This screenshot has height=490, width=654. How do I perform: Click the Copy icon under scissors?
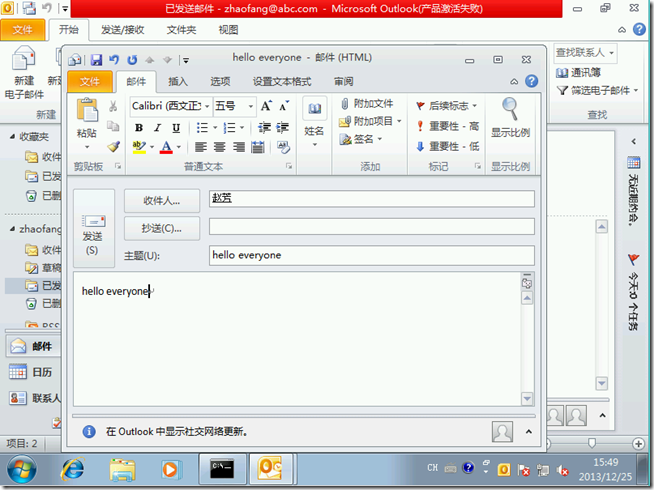click(113, 126)
